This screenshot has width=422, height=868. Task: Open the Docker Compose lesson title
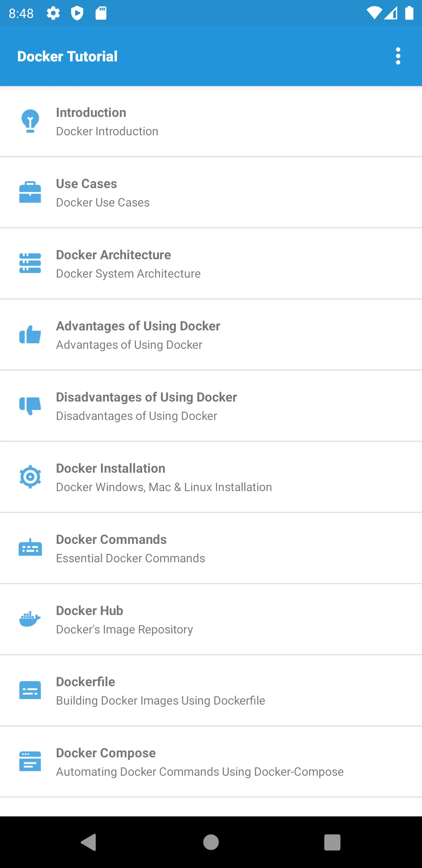106,753
